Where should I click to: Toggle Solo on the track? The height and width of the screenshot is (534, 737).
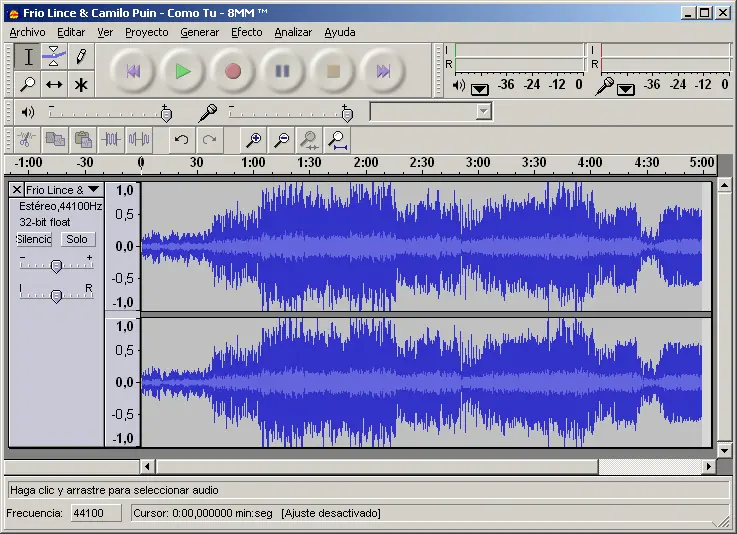(77, 239)
